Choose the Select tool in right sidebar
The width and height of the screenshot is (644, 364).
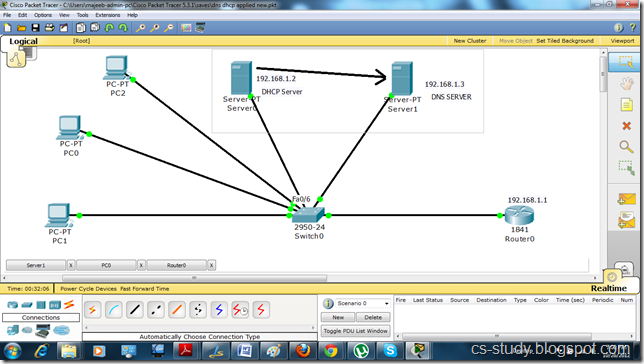[626, 62]
